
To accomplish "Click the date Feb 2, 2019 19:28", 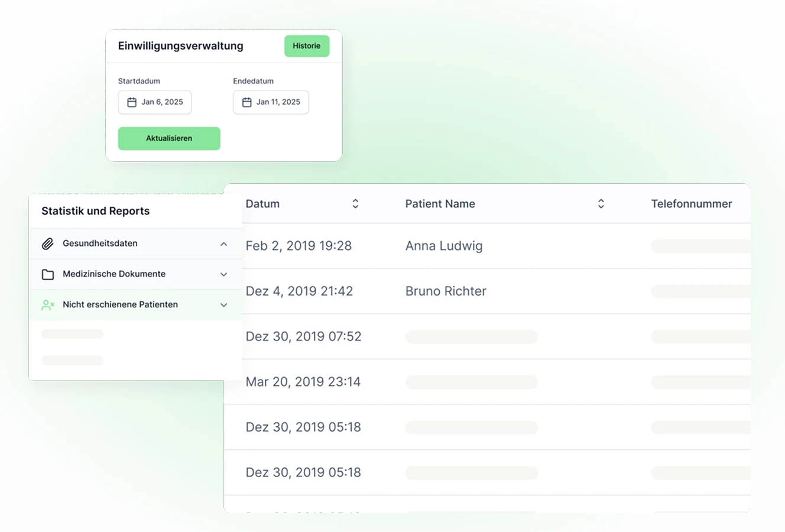I will pos(299,246).
